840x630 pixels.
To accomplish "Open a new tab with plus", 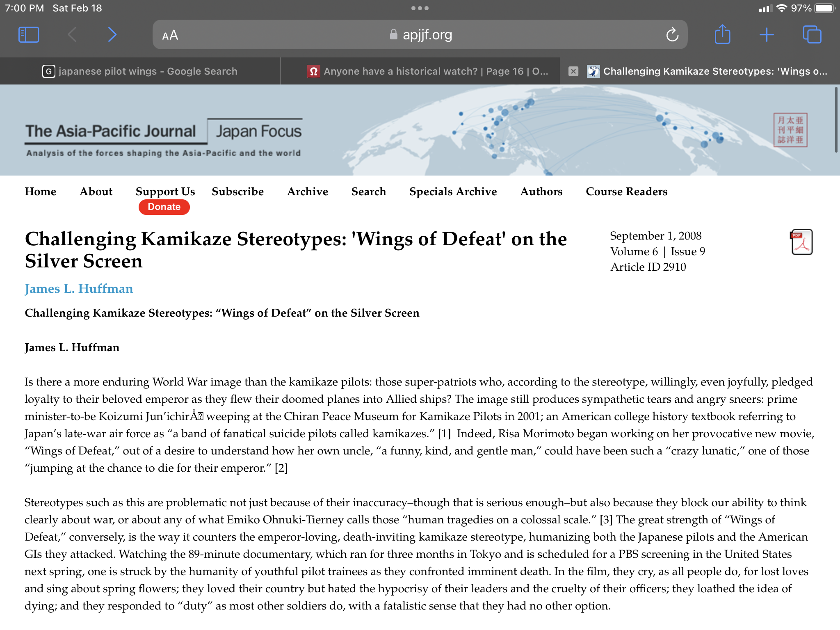I will [x=766, y=35].
